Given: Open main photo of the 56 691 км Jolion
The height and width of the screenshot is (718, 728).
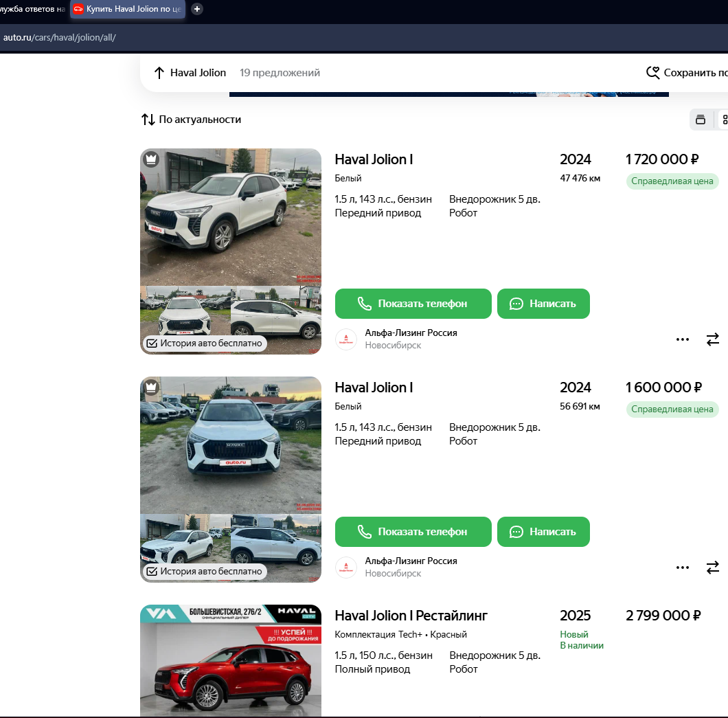Looking at the screenshot, I should click(x=231, y=445).
